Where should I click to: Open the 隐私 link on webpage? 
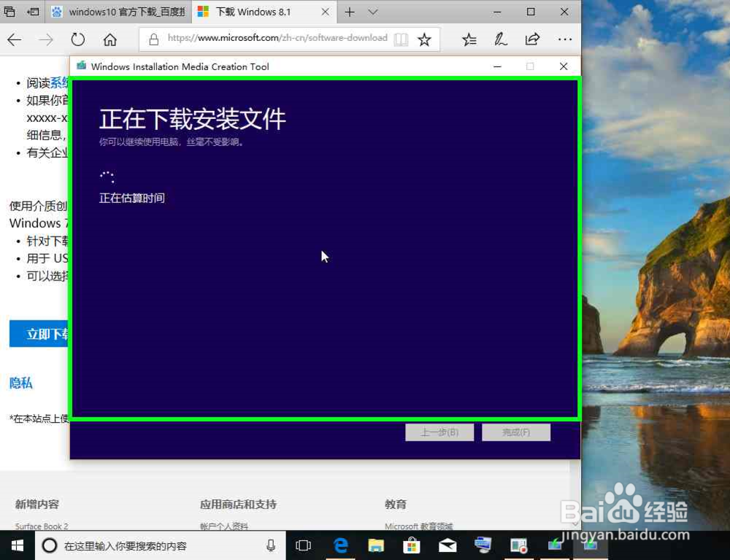click(21, 383)
